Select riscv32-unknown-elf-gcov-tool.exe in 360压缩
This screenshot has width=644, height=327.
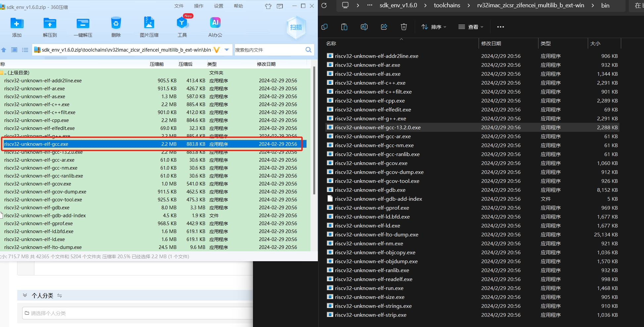coord(155,200)
